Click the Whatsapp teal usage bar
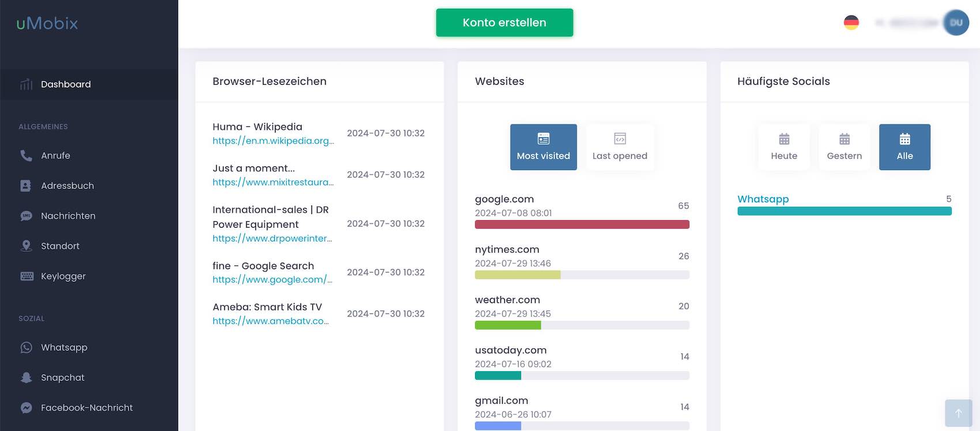Viewport: 980px width, 431px height. point(845,211)
